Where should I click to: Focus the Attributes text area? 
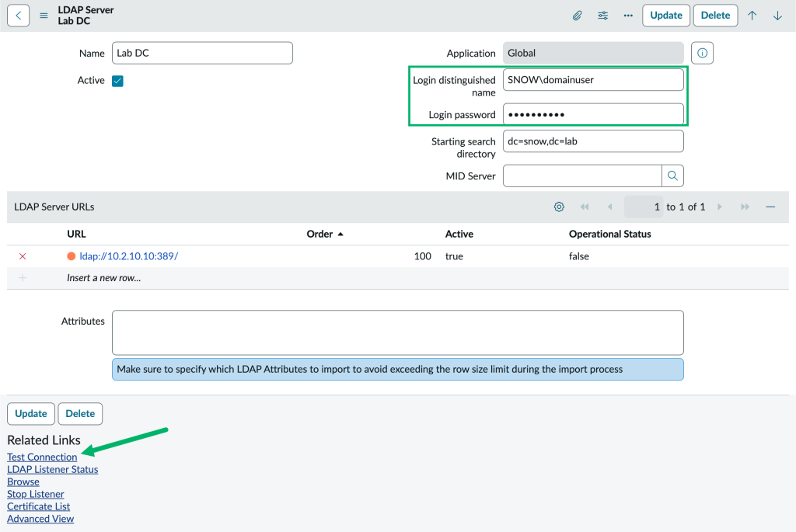[x=397, y=332]
